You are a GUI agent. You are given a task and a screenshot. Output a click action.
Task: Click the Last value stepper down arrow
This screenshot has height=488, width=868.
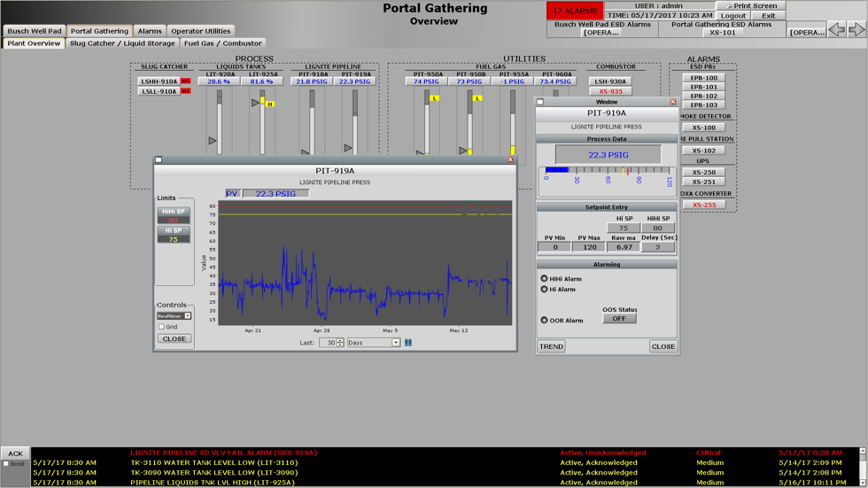(x=340, y=345)
